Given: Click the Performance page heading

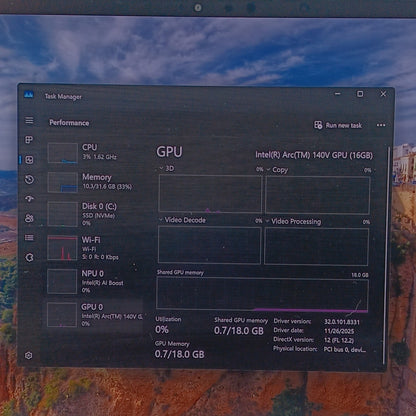Looking at the screenshot, I should 69,123.
